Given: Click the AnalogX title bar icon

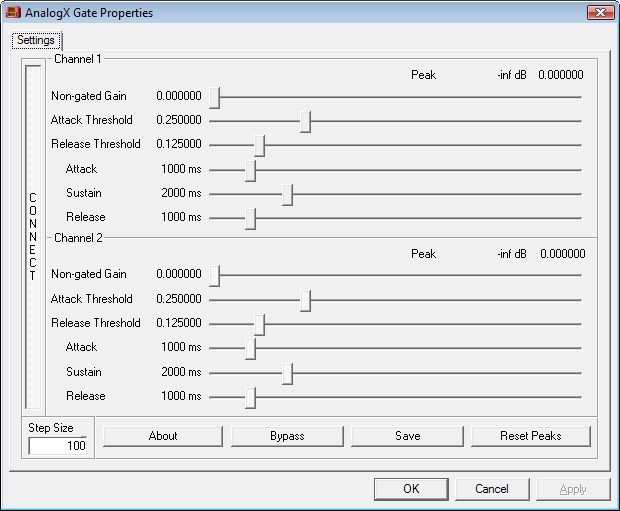Looking at the screenshot, I should (x=13, y=13).
